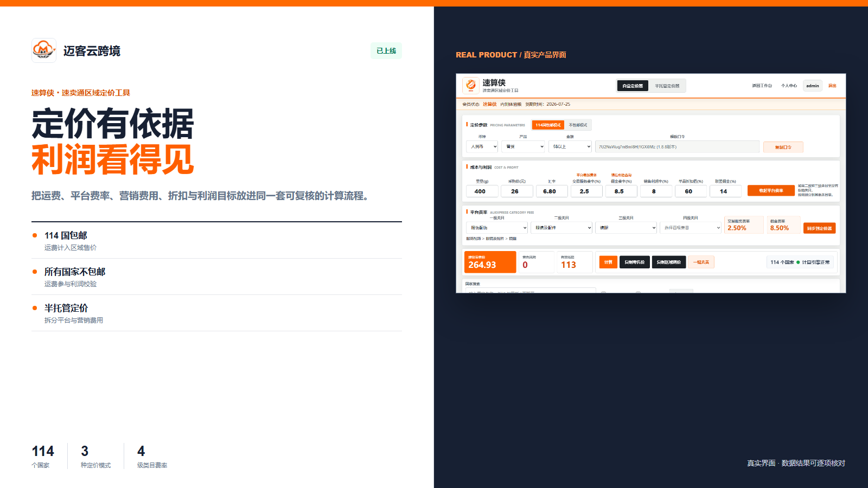Click the 速算侠 app logo icon

click(x=470, y=85)
